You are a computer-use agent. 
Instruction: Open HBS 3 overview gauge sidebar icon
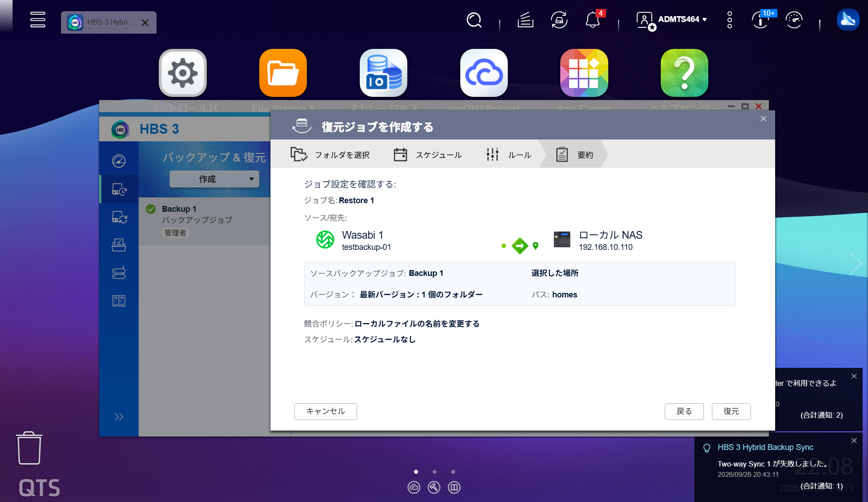[119, 161]
